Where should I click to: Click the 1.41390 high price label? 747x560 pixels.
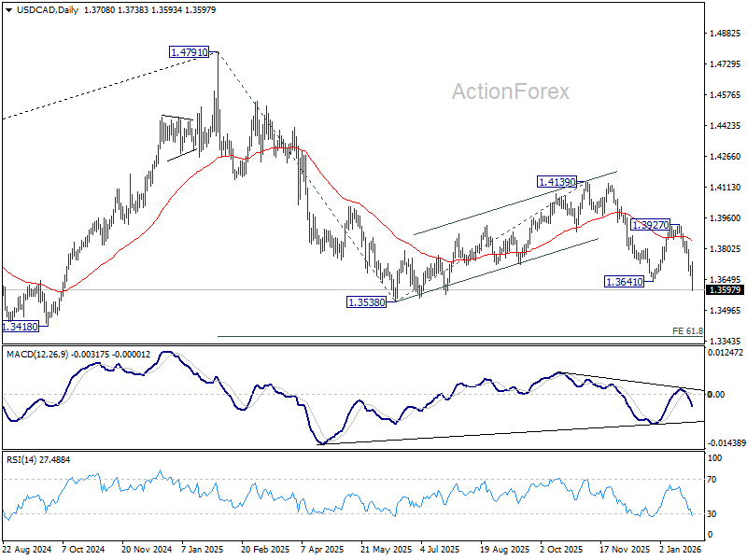coord(557,182)
